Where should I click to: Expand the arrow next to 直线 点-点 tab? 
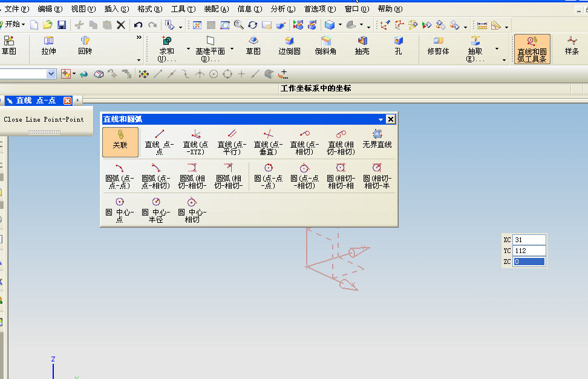77,100
